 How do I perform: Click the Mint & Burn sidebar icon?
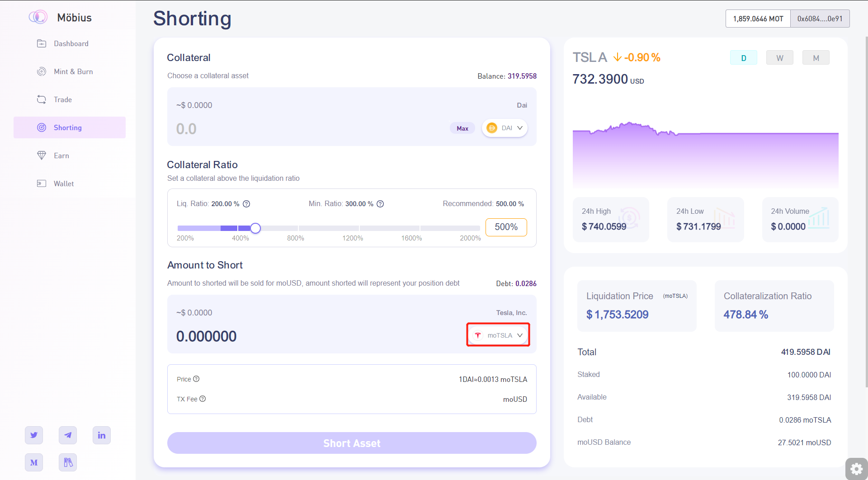(42, 71)
